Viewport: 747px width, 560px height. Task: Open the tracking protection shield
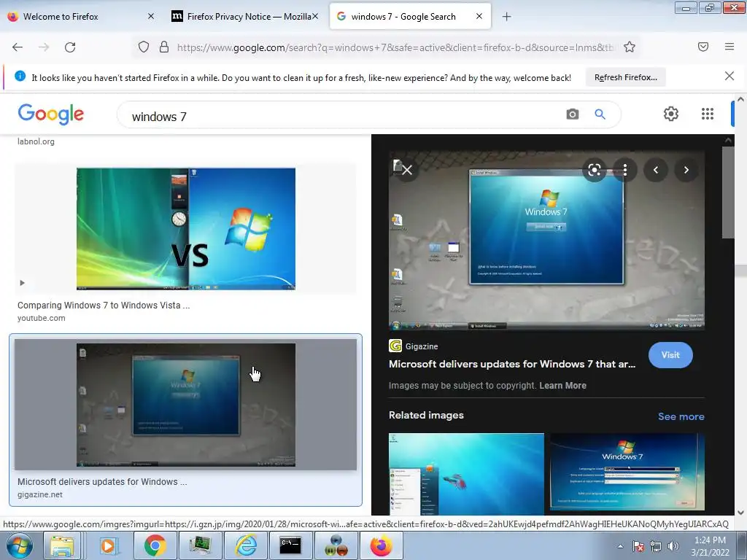(144, 47)
